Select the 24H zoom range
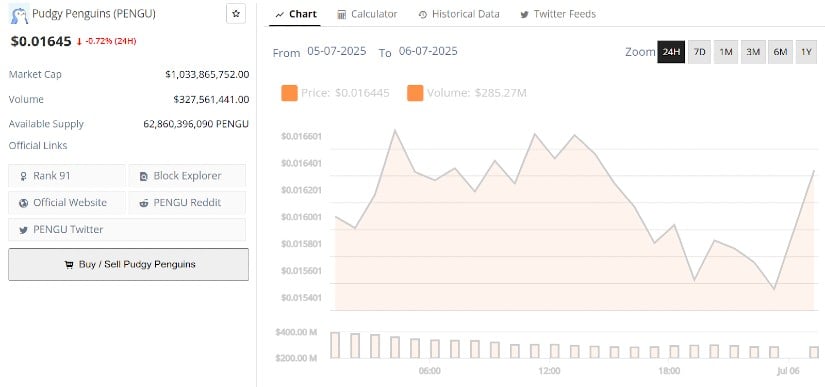 click(671, 52)
